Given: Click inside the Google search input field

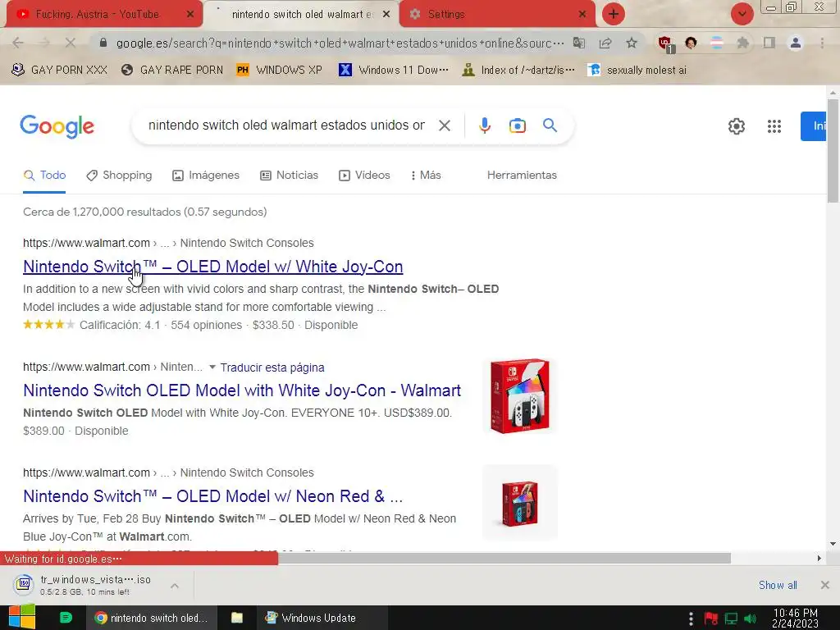Looking at the screenshot, I should (286, 126).
